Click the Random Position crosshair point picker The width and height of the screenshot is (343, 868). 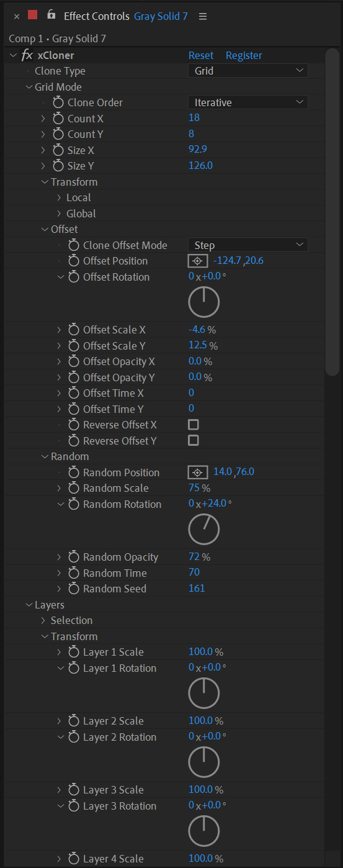[x=198, y=472]
